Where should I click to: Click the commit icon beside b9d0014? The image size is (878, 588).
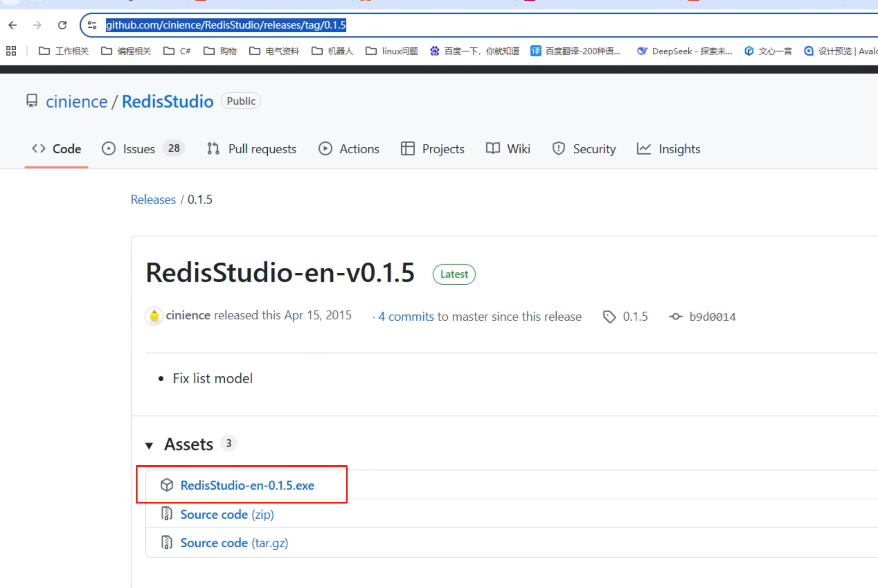click(676, 317)
